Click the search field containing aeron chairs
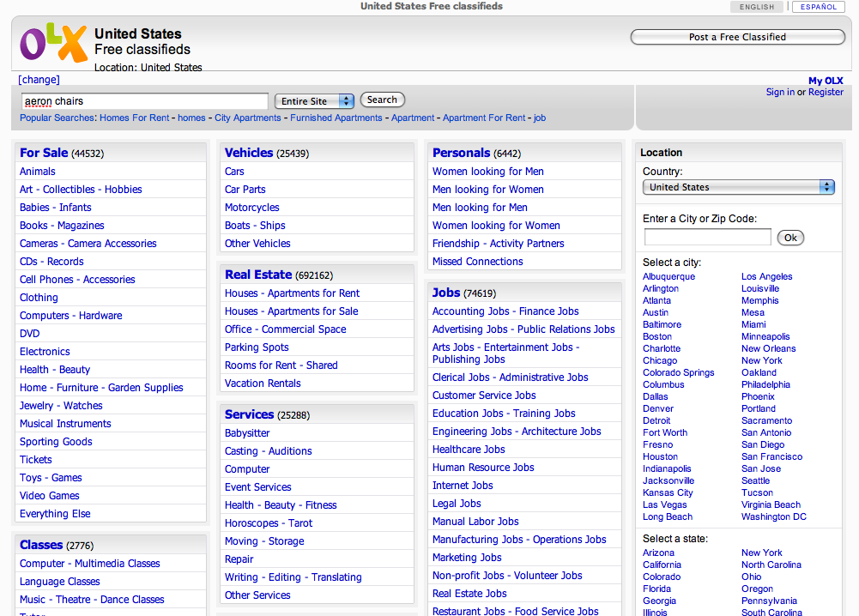The height and width of the screenshot is (616, 859). click(x=144, y=101)
